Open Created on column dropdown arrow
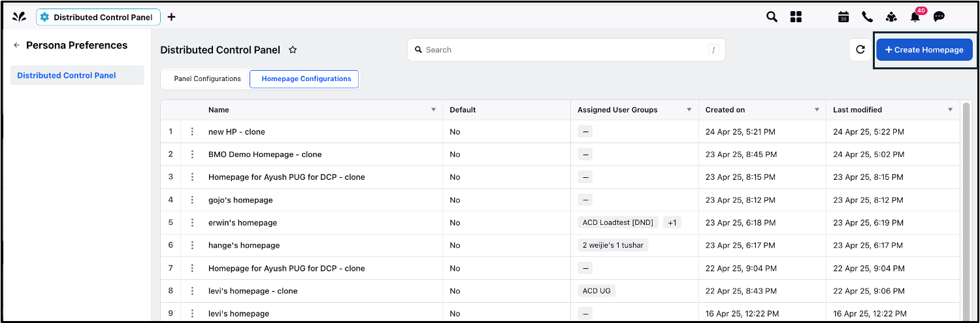Image resolution: width=980 pixels, height=323 pixels. click(x=817, y=110)
